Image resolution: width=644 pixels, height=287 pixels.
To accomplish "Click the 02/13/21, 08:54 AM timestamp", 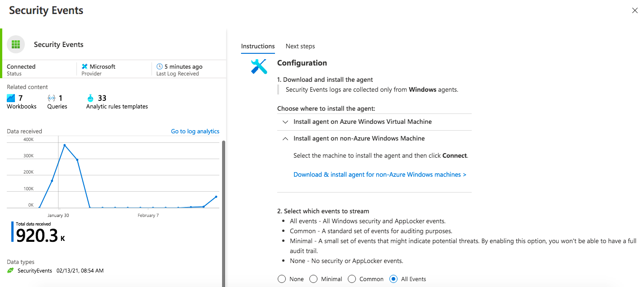I will point(80,271).
